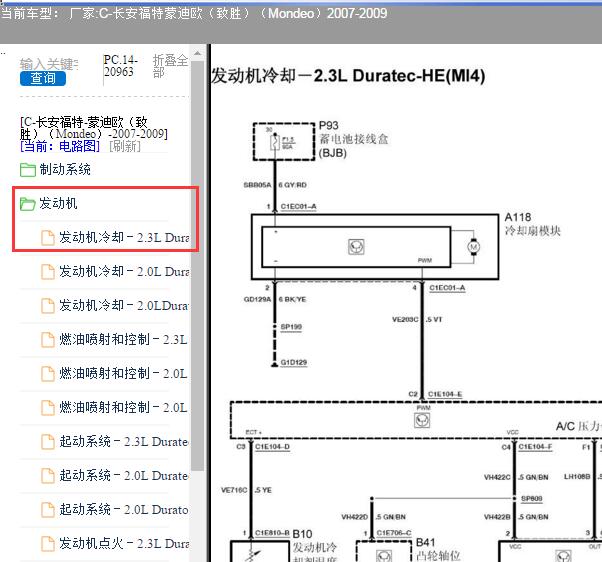Click icon of second 燃油喷射和控制－2.0L

[x=48, y=407]
